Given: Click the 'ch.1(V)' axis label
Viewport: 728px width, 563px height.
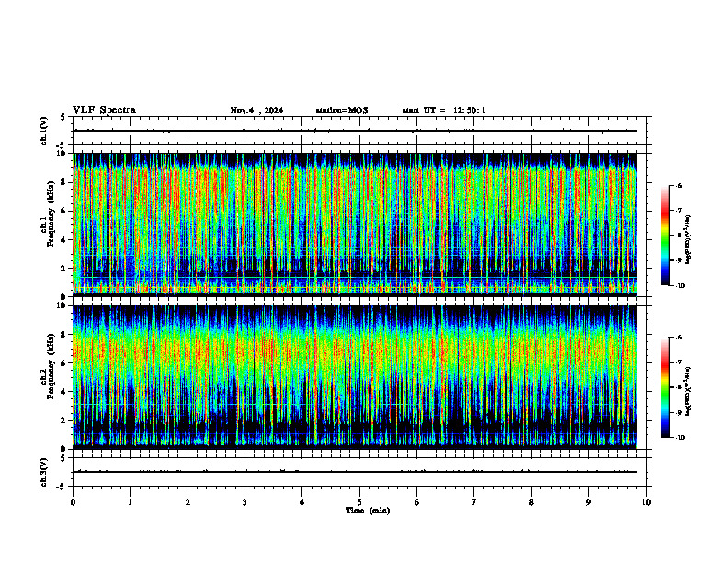Looking at the screenshot, I should tap(43, 131).
